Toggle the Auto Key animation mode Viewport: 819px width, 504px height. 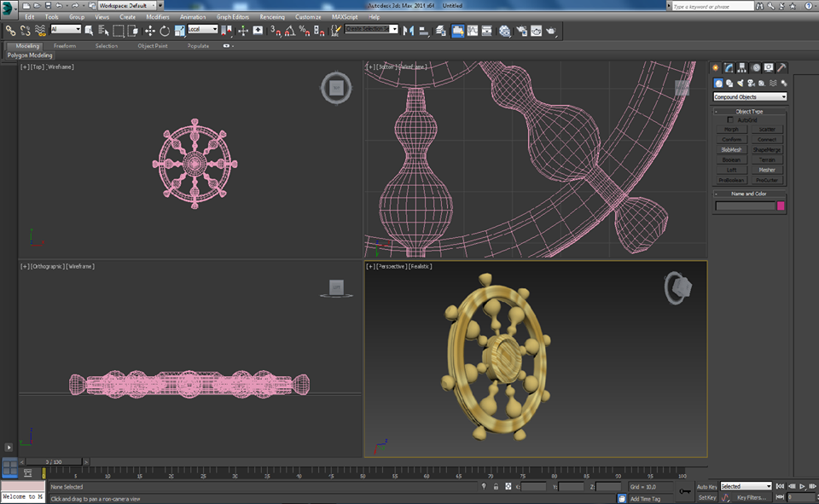(706, 486)
